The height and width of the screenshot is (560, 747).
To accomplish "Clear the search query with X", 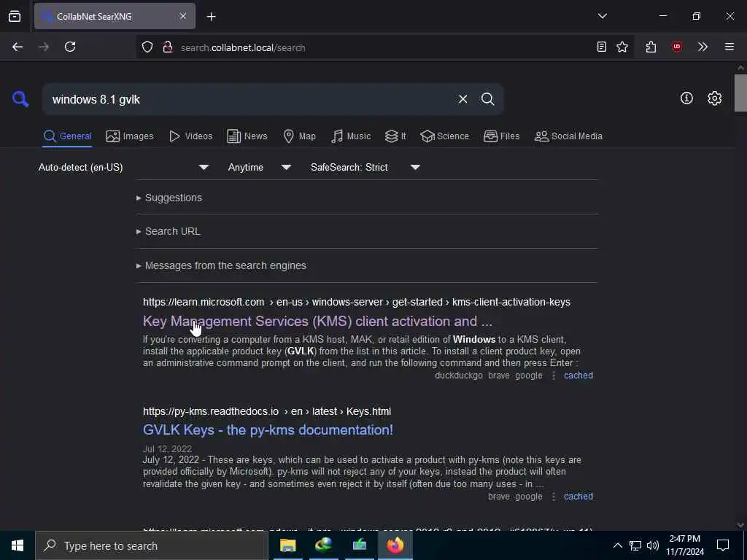I will [462, 99].
